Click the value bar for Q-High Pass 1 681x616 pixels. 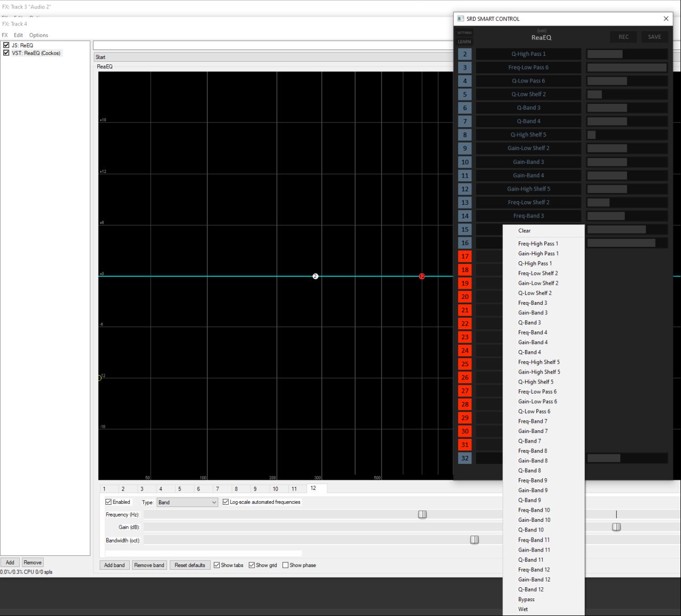coord(627,54)
